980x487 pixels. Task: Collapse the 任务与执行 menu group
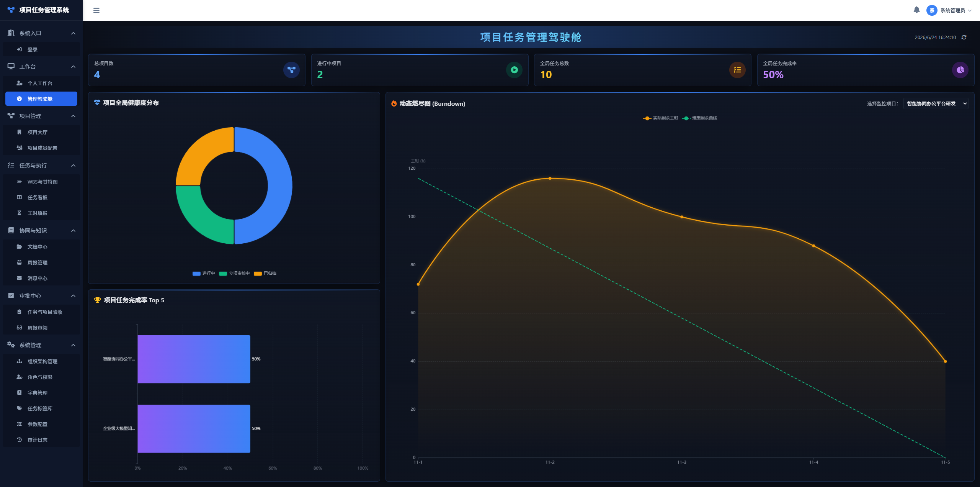pos(41,165)
